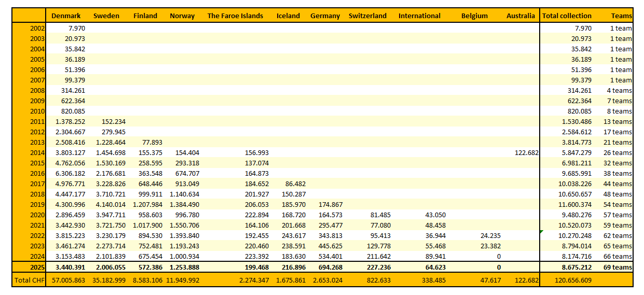The width and height of the screenshot is (644, 295).
Task: Select Australia's 2014 cell in the 2014 row
Action: pos(524,152)
